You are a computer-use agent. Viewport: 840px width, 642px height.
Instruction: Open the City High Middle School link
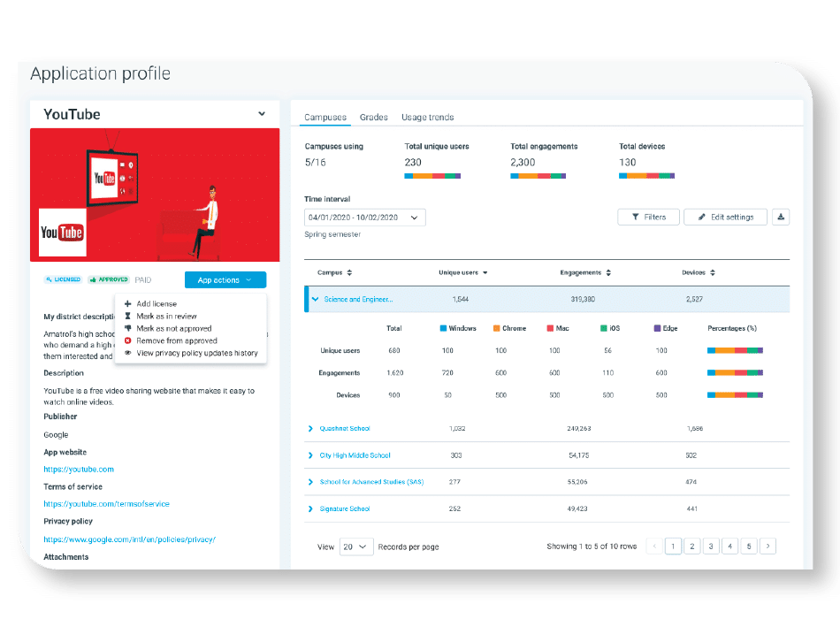click(355, 455)
